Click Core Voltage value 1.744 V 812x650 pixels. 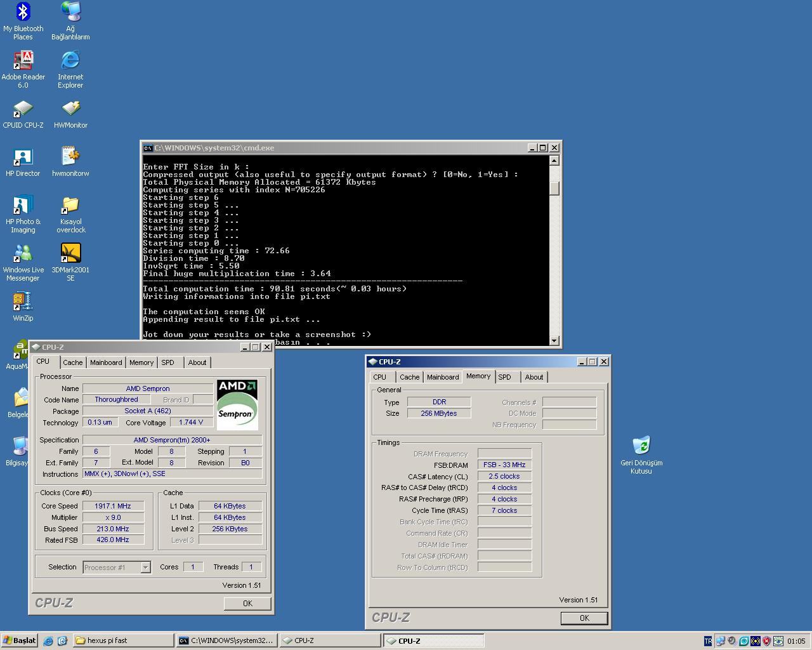191,422
